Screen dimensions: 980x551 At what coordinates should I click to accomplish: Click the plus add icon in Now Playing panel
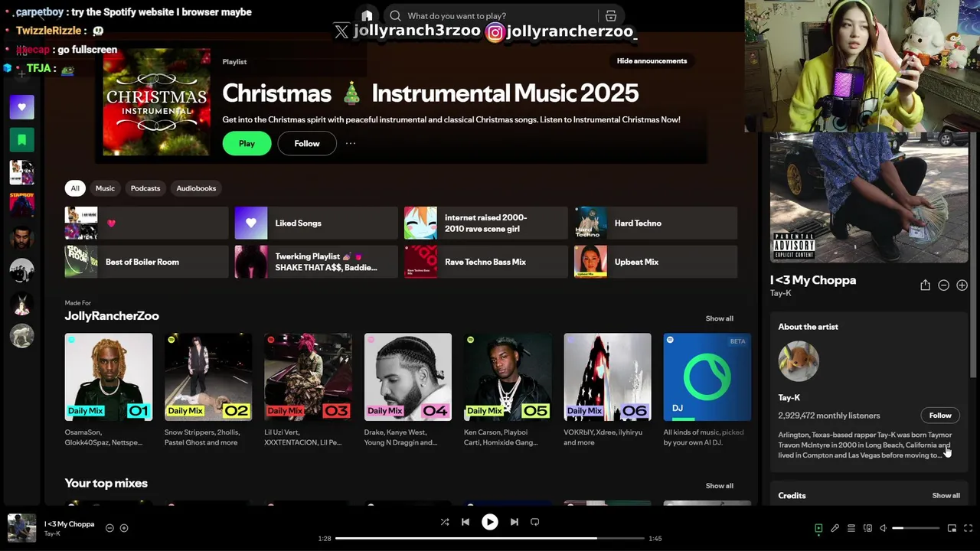962,285
